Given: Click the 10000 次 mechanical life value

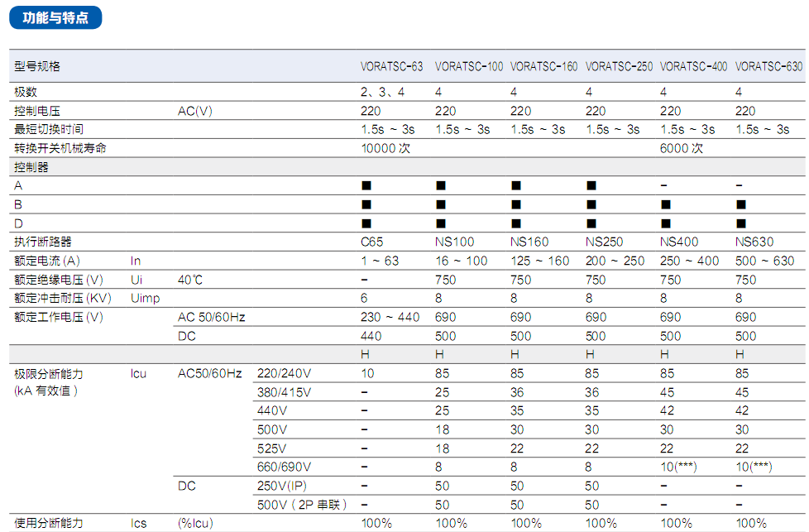Looking at the screenshot, I should (x=385, y=148).
